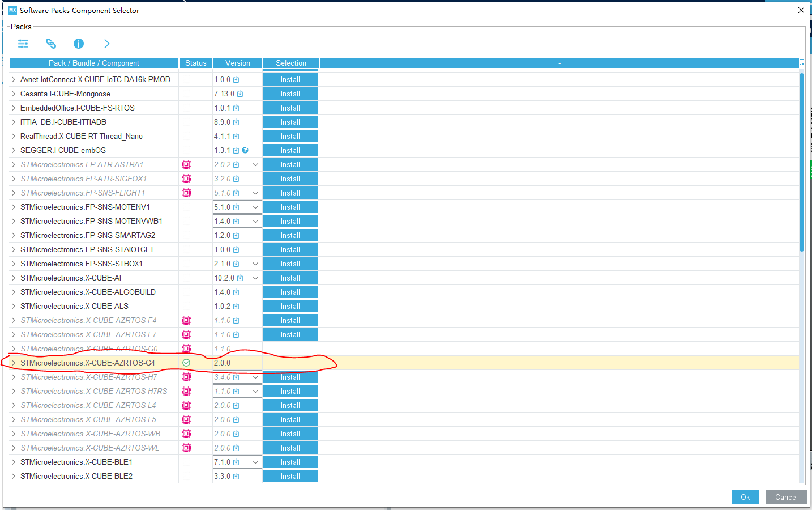Click download icon next to ITTIA_DB version 8.9.0

coord(236,122)
